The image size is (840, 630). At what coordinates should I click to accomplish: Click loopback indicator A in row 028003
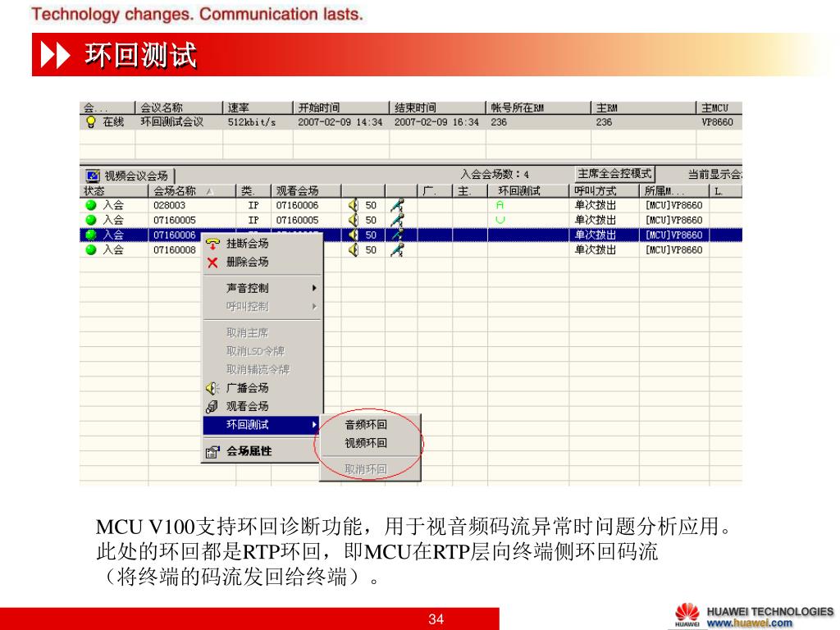coord(500,205)
